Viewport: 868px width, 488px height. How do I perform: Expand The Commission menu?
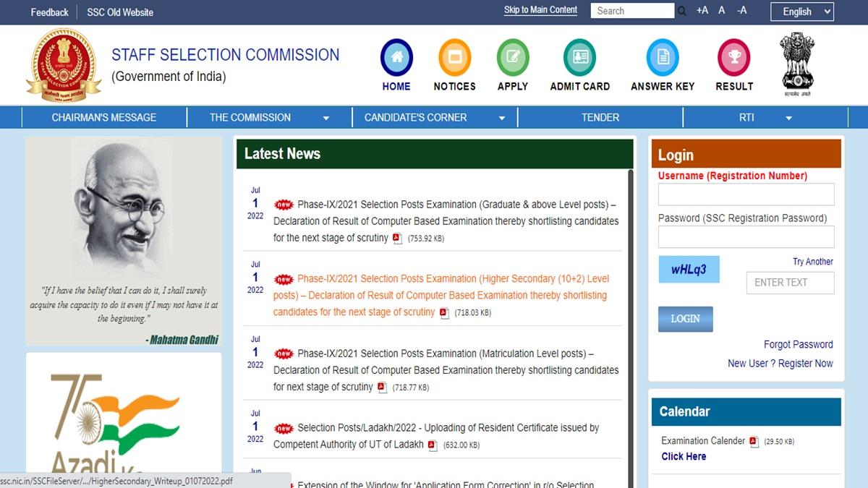point(269,117)
